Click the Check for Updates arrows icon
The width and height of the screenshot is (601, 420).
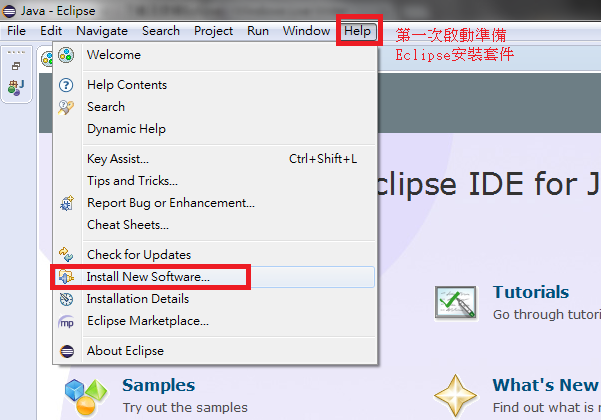pos(66,254)
